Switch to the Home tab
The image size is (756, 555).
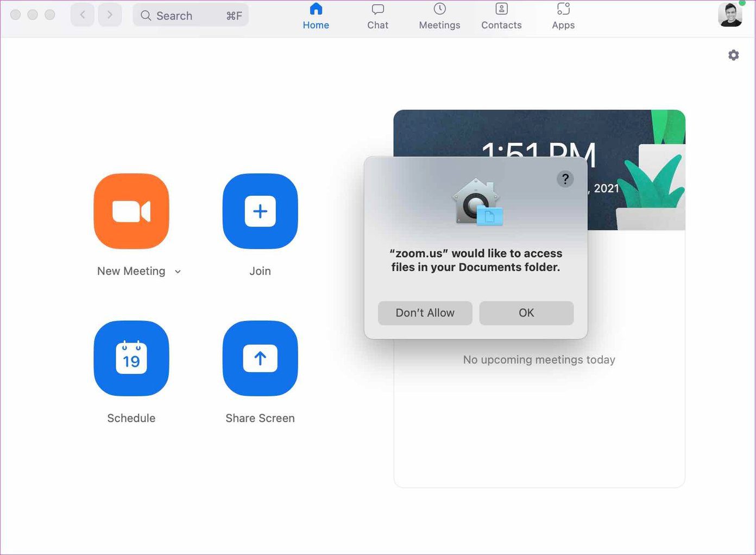point(316,16)
